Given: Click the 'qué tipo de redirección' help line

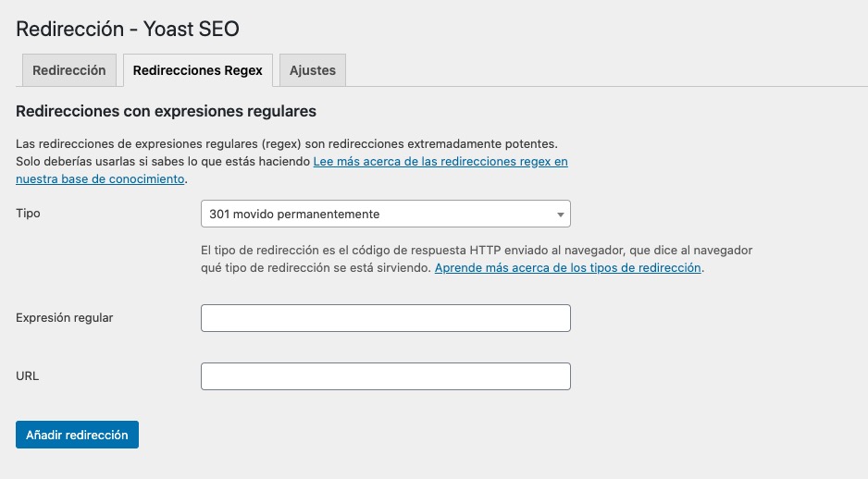Looking at the screenshot, I should click(316, 267).
